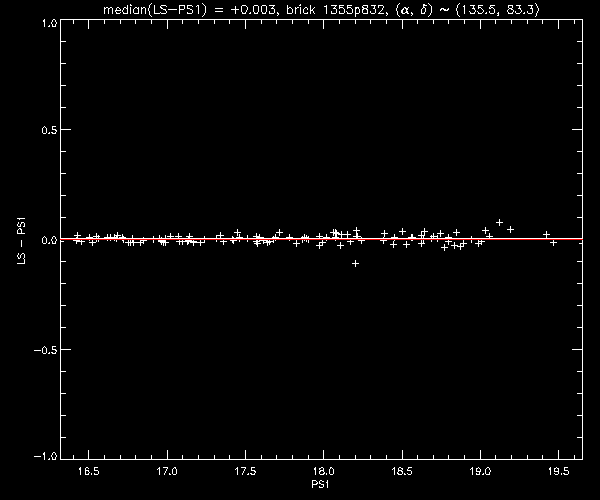Viewport: 600px width, 500px height.
Task: Click the rightmost data point near 19.5
Action: 553,243
